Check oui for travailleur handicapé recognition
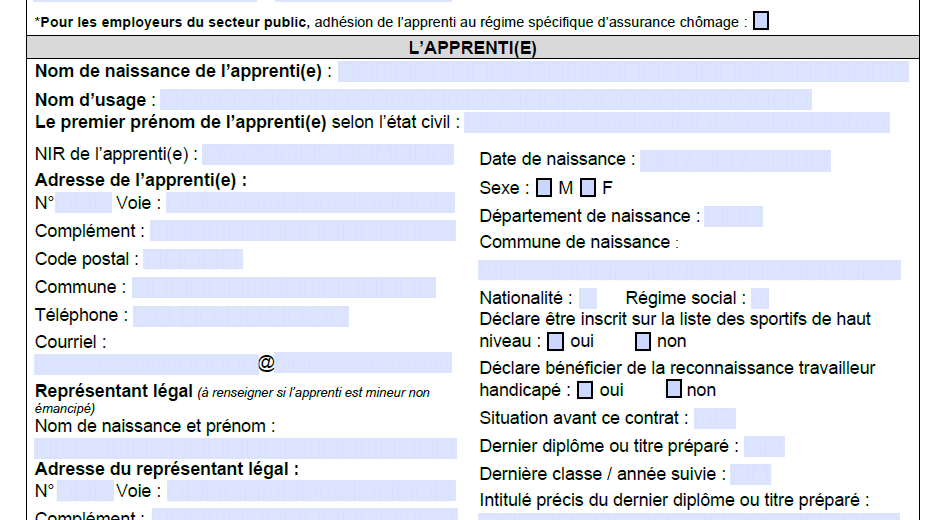This screenshot has height=520, width=937. 585,389
